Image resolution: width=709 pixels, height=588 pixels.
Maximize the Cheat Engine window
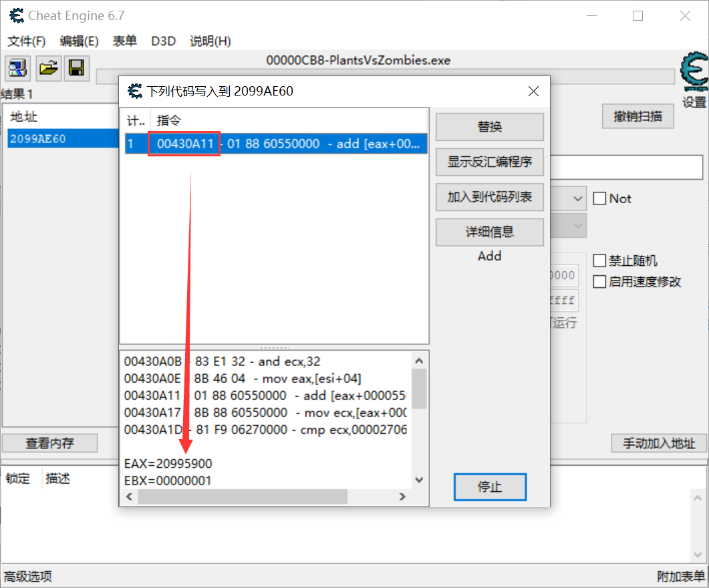(638, 16)
